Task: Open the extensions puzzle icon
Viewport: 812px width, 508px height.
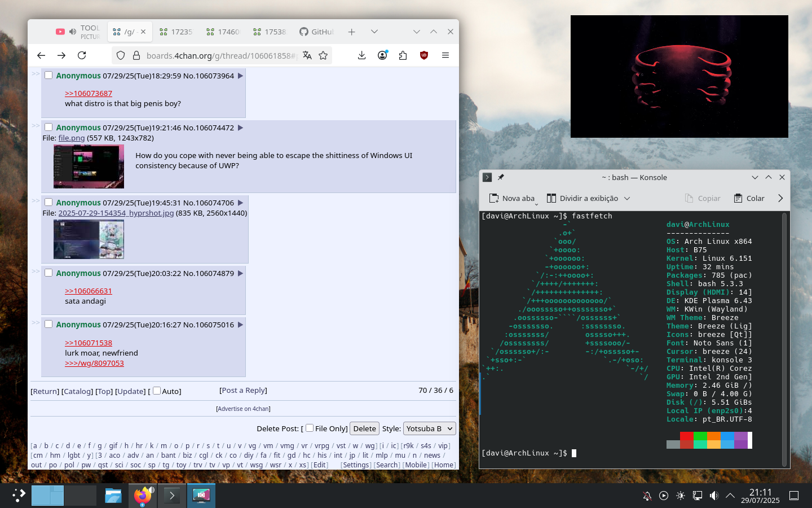Action: [x=403, y=55]
